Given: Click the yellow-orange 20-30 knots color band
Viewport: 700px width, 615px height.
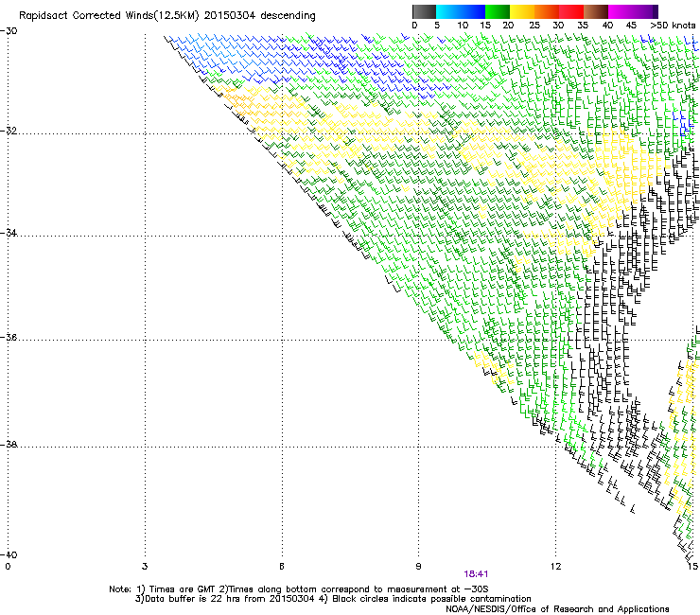Looking at the screenshot, I should tap(534, 11).
